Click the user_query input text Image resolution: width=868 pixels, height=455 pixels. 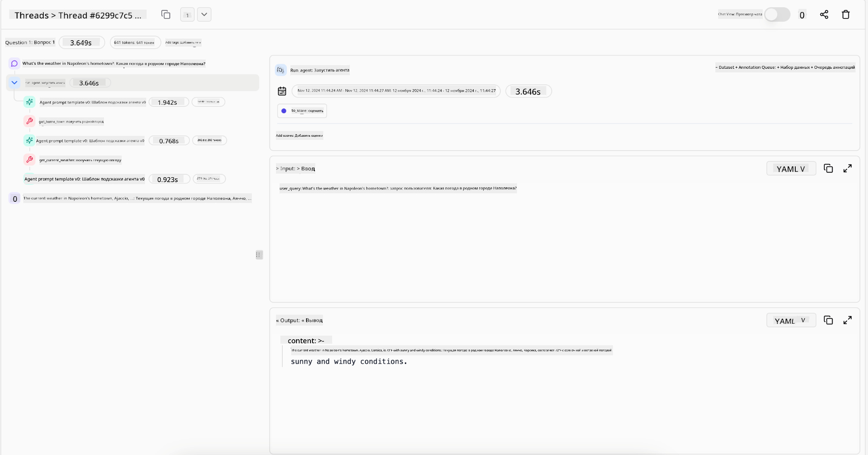(x=398, y=188)
